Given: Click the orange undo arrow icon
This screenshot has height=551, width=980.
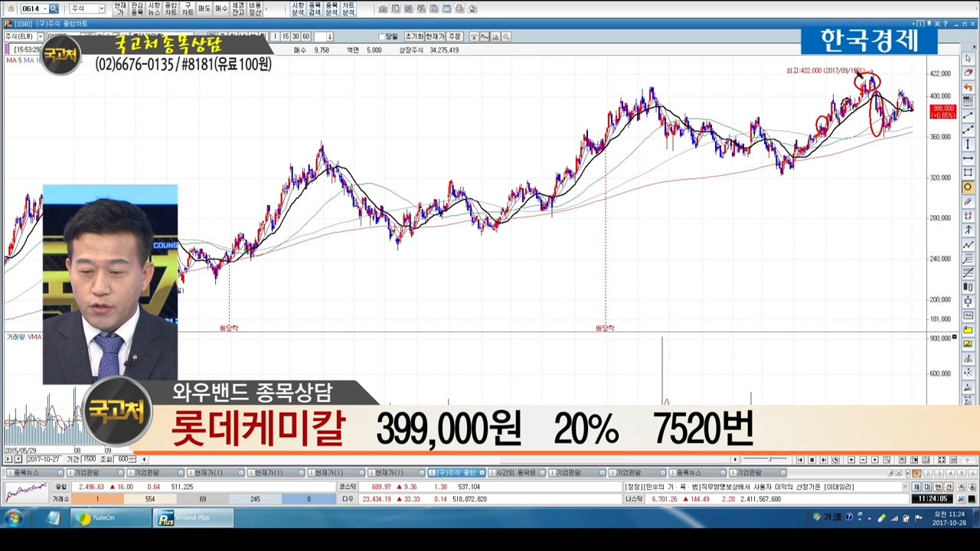Looking at the screenshot, I should tap(969, 87).
